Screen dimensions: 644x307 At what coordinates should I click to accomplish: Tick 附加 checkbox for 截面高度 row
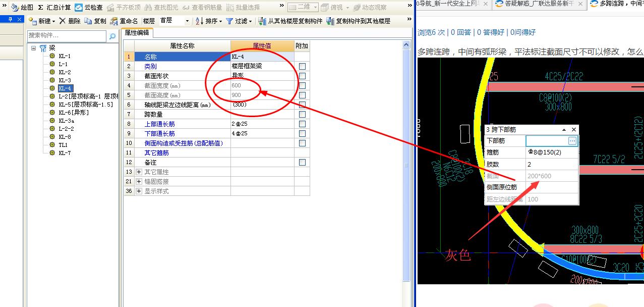(302, 95)
